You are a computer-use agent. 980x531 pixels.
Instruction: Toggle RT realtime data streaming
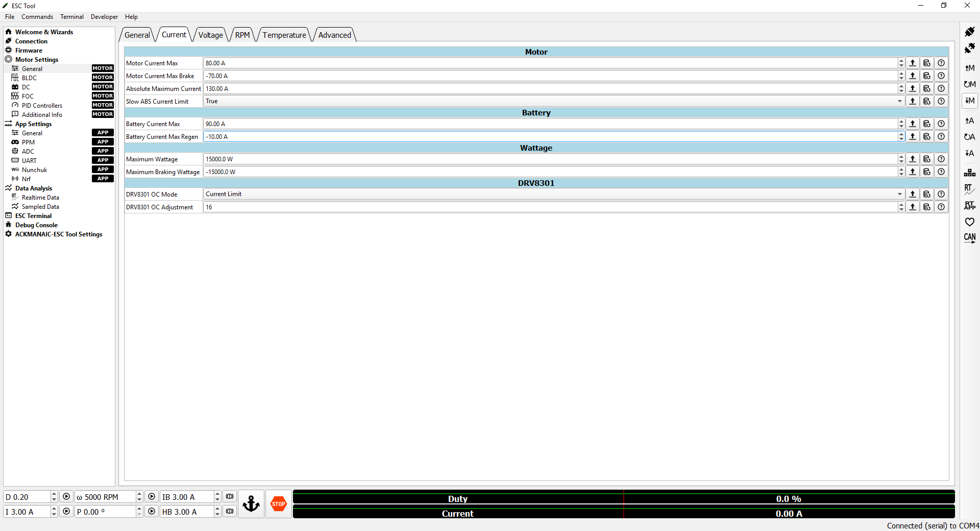click(969, 189)
